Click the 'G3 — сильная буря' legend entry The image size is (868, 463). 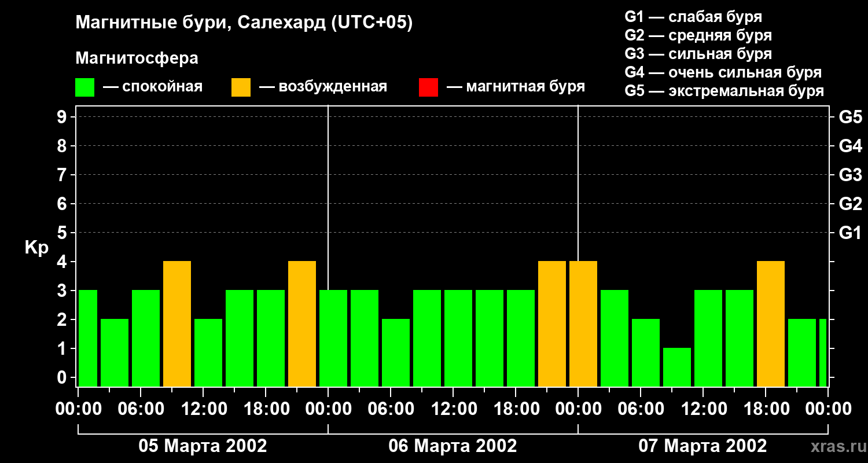click(698, 54)
